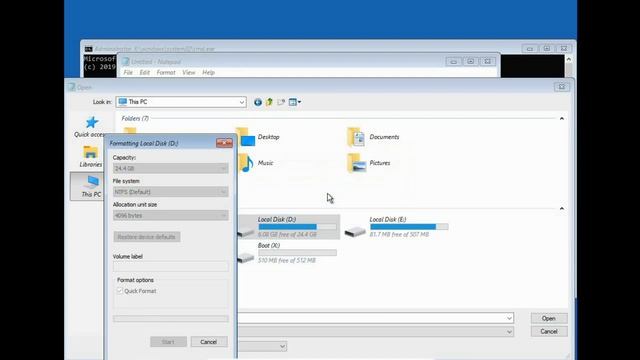Open the Allocation unit size drop-down
Image resolution: width=640 pixels, height=360 pixels.
click(x=171, y=216)
